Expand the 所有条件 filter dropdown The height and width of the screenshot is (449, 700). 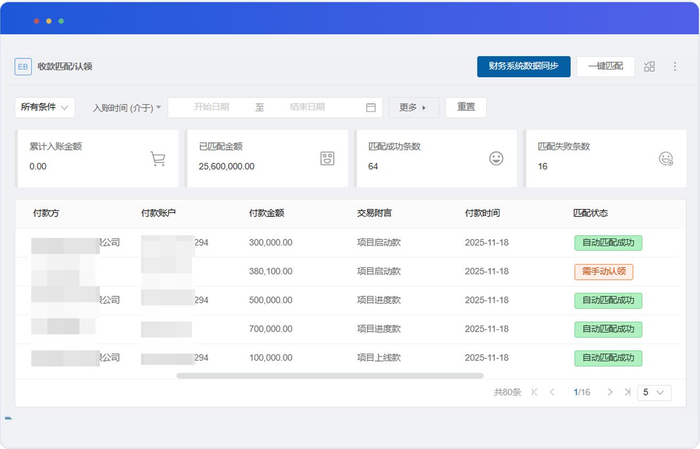click(45, 107)
